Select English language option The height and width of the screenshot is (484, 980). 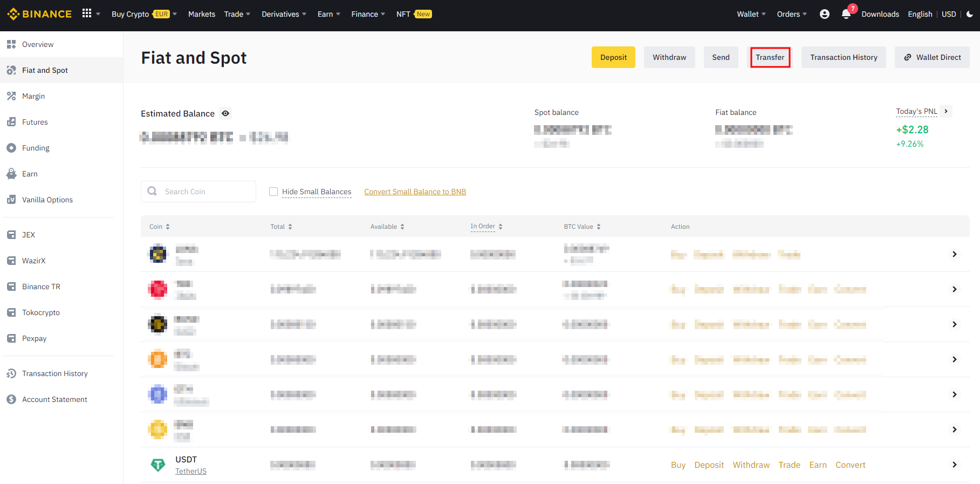click(x=920, y=14)
